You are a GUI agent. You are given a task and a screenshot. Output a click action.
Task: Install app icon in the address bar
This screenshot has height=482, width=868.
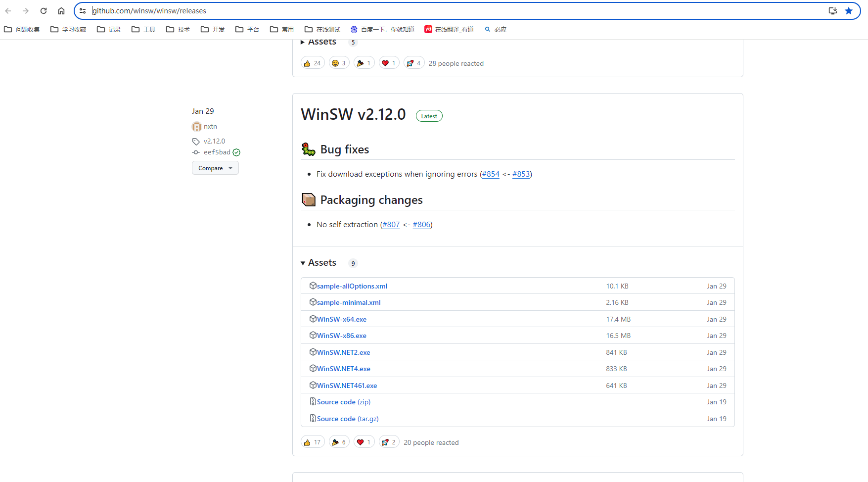pos(833,11)
